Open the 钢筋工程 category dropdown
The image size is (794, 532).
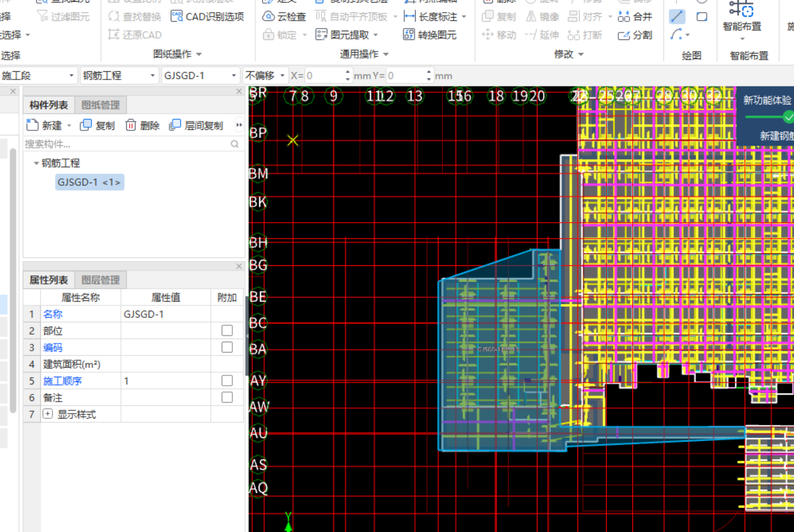(x=119, y=76)
